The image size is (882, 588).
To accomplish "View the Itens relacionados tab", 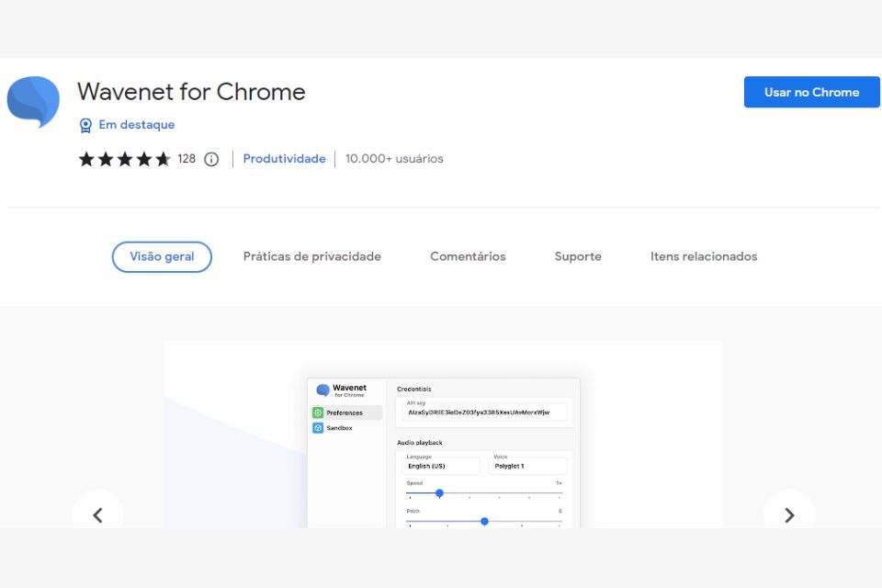I will click(704, 256).
